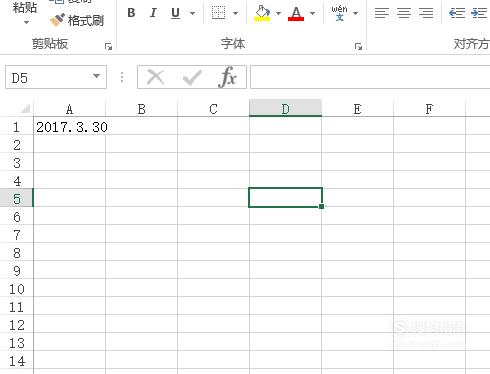
Task: Click the wén phonetic guide icon
Action: tap(339, 13)
